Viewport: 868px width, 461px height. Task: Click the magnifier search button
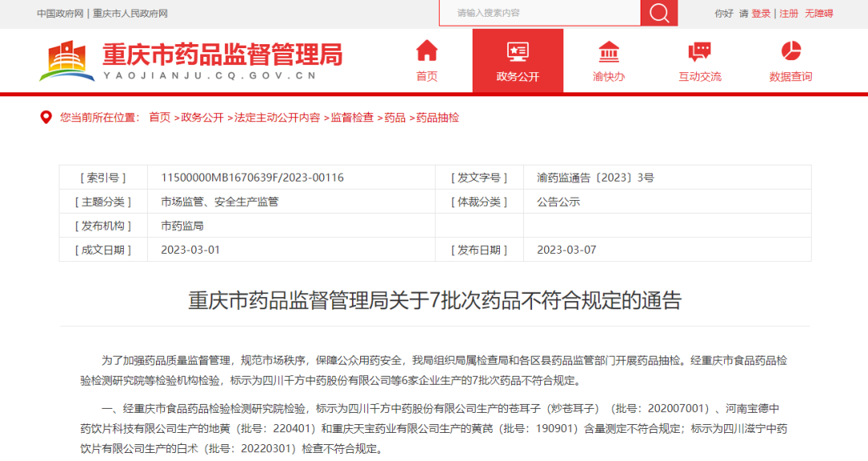click(x=659, y=13)
